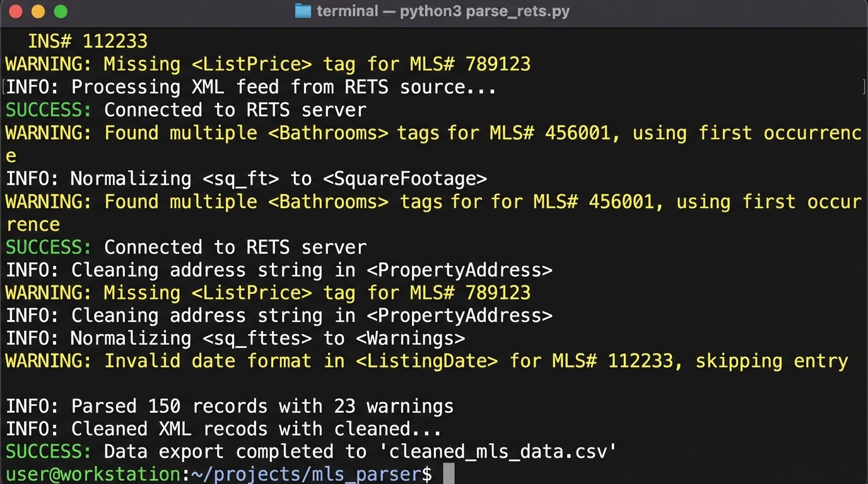Click the yellow minimize window button
This screenshot has width=868, height=484.
[x=38, y=11]
